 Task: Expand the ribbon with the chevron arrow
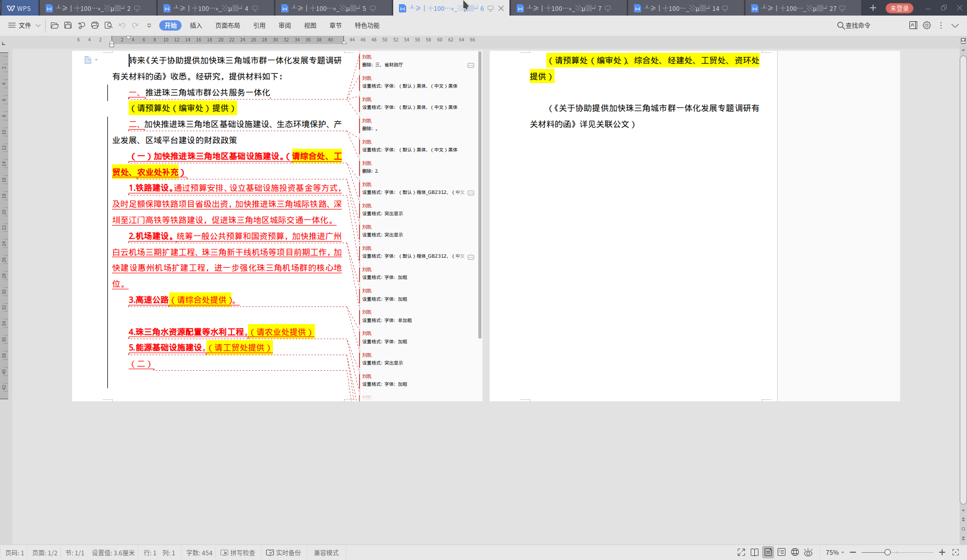(955, 25)
